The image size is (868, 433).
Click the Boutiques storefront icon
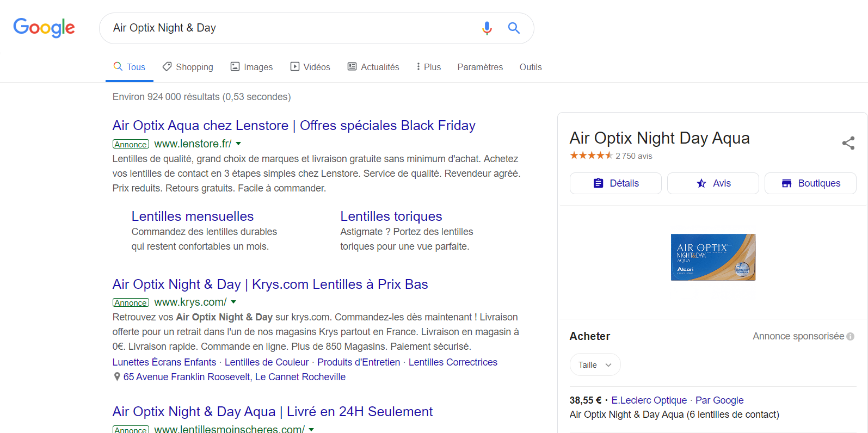pyautogui.click(x=786, y=183)
